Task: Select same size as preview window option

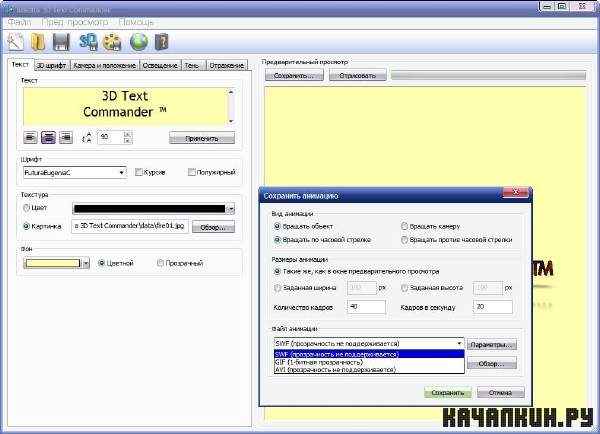Action: (x=277, y=271)
